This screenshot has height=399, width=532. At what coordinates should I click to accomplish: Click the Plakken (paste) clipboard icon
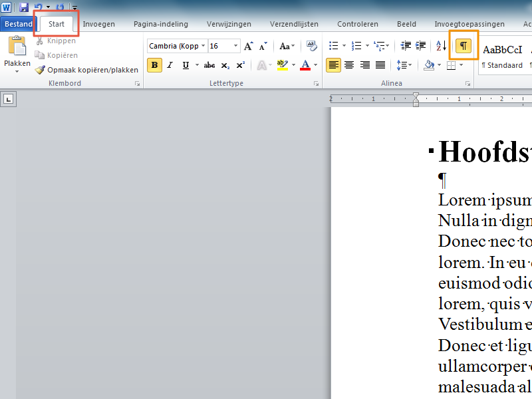coord(17,48)
